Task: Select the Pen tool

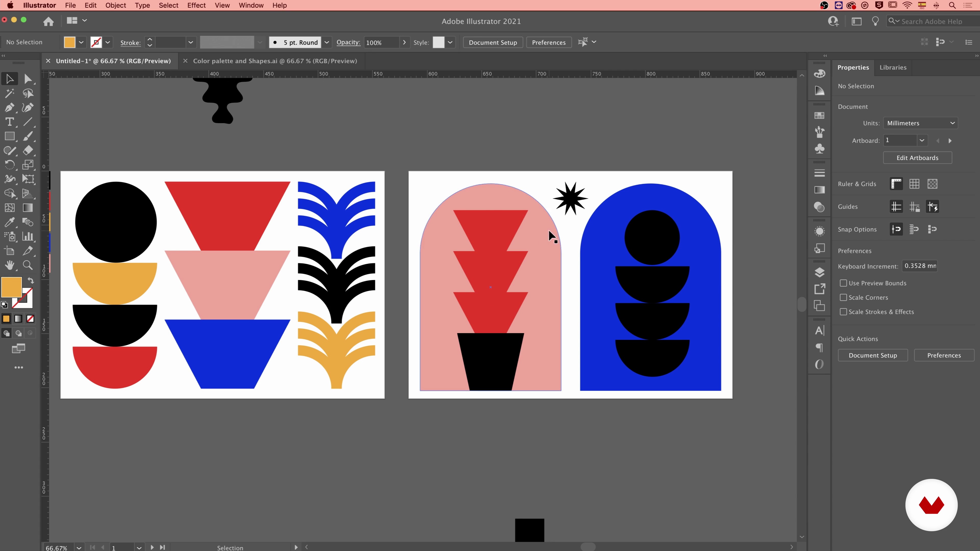Action: tap(9, 108)
